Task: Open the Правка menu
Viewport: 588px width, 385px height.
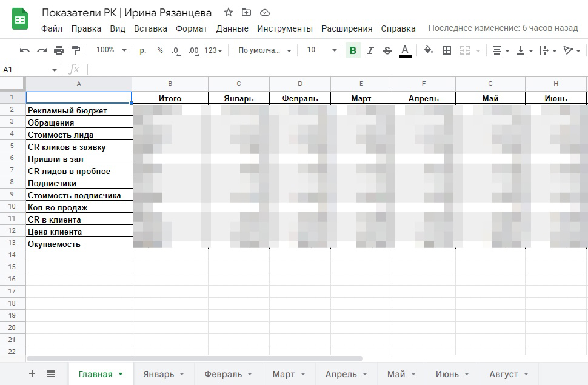Action: coord(86,28)
